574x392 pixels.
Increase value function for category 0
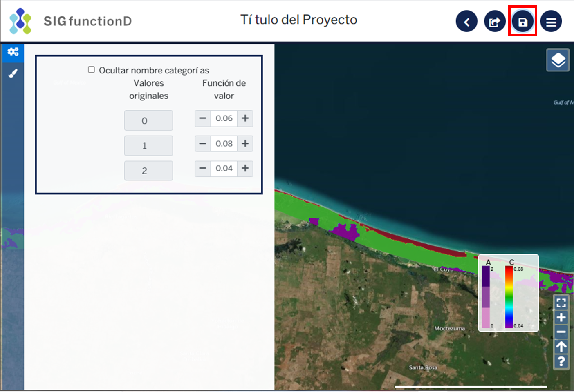245,118
